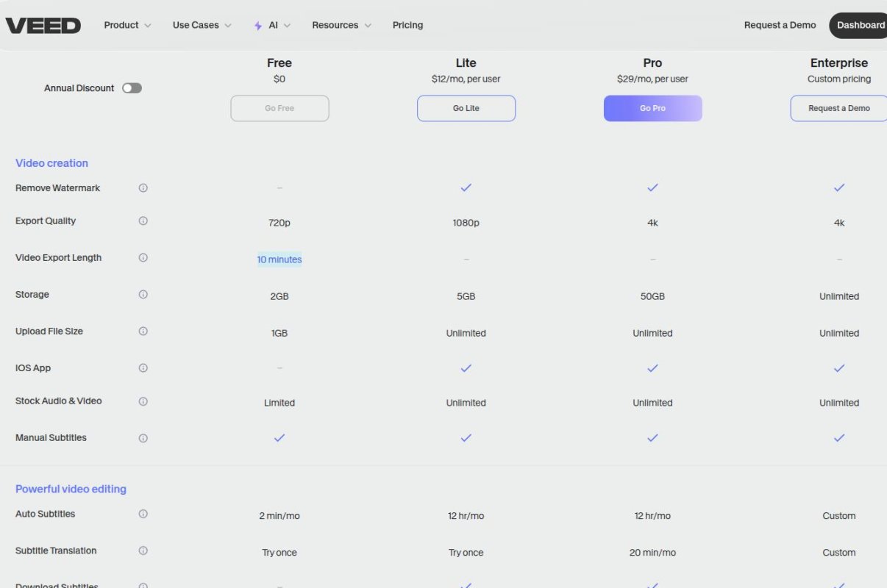Open the Auto Subtitles info icon

pyautogui.click(x=143, y=513)
